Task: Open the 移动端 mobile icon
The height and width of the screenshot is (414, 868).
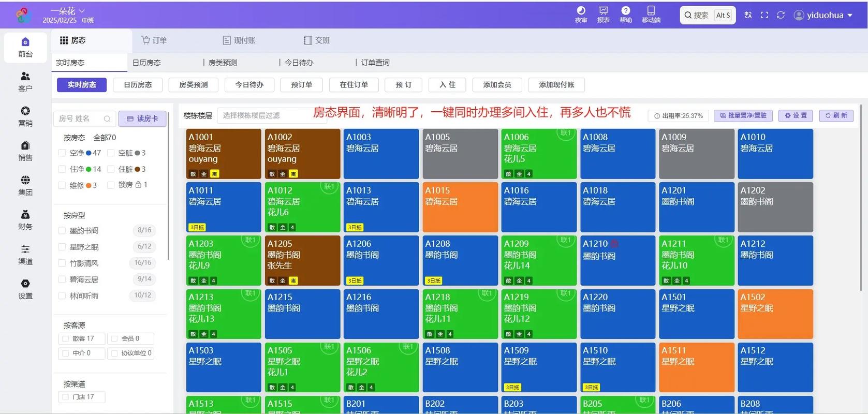Action: click(651, 14)
